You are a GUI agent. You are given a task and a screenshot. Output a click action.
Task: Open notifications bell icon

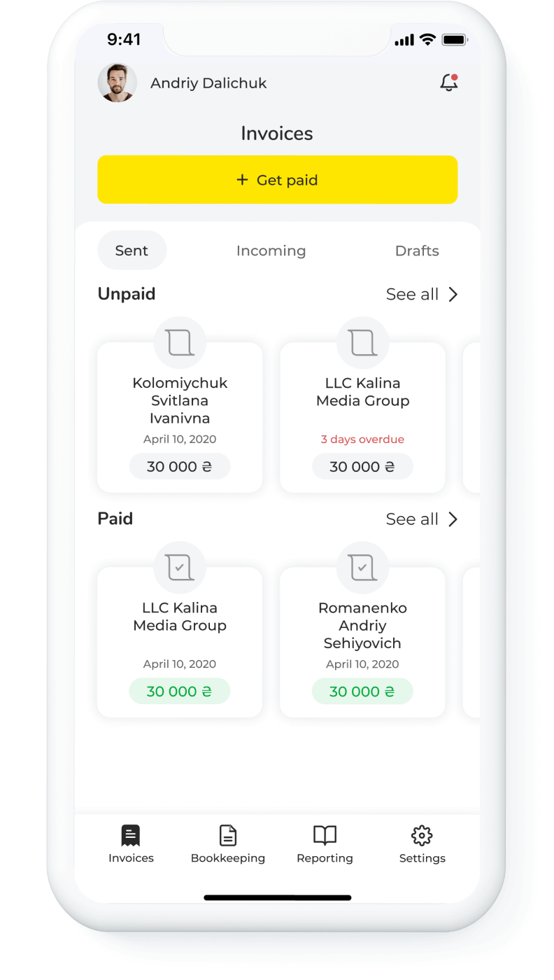coord(449,83)
